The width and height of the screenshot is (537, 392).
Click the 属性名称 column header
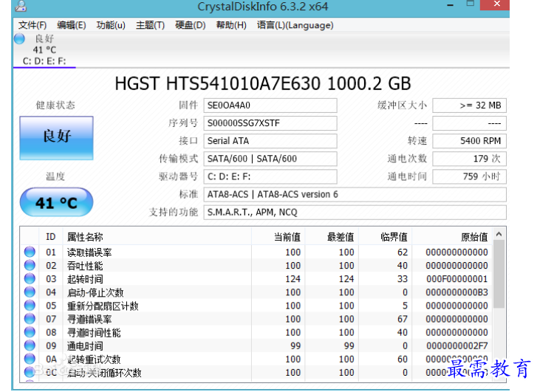157,236
